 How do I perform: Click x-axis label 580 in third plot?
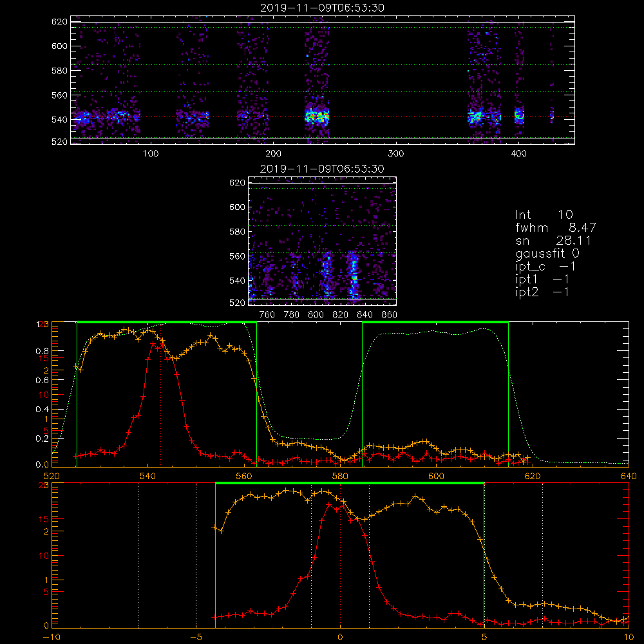pos(340,476)
